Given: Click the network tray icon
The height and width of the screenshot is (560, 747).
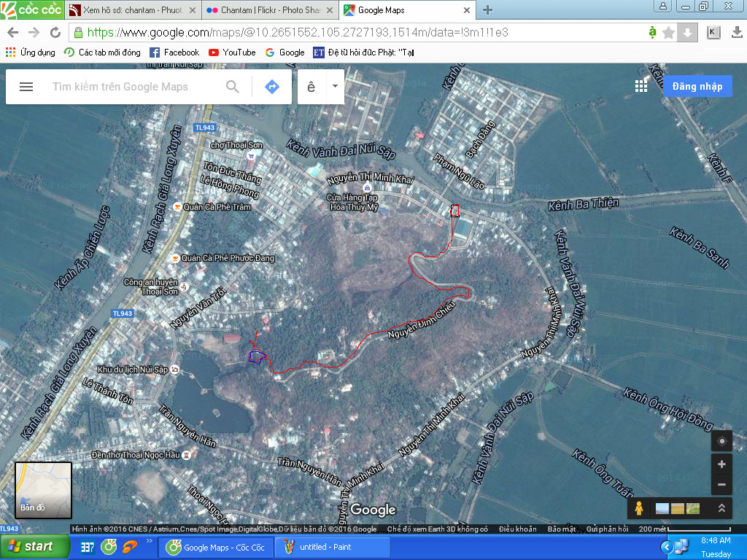Looking at the screenshot, I should (682, 548).
